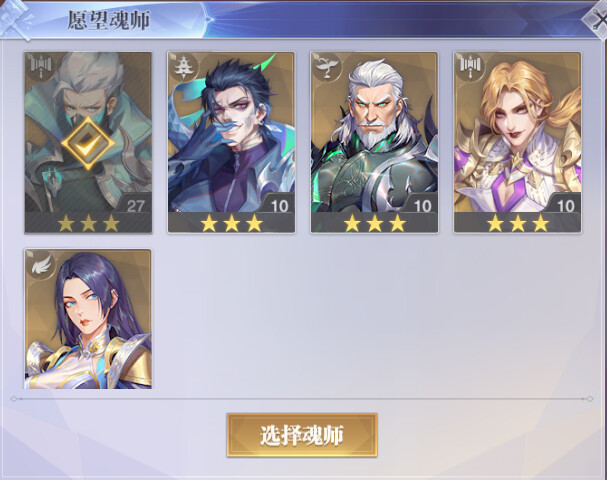Uncheck the gold checkmark on the masked soul master
This screenshot has height=480, width=607.
[88, 143]
